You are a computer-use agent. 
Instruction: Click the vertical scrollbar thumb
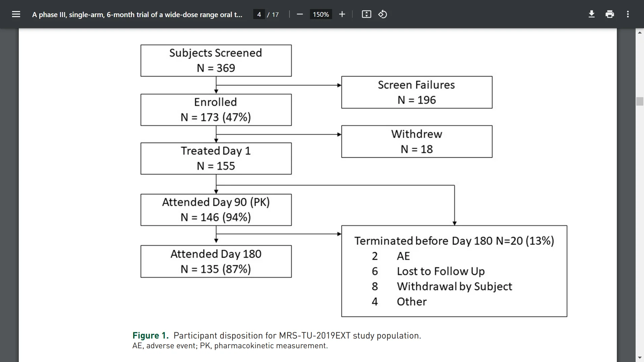tap(640, 101)
